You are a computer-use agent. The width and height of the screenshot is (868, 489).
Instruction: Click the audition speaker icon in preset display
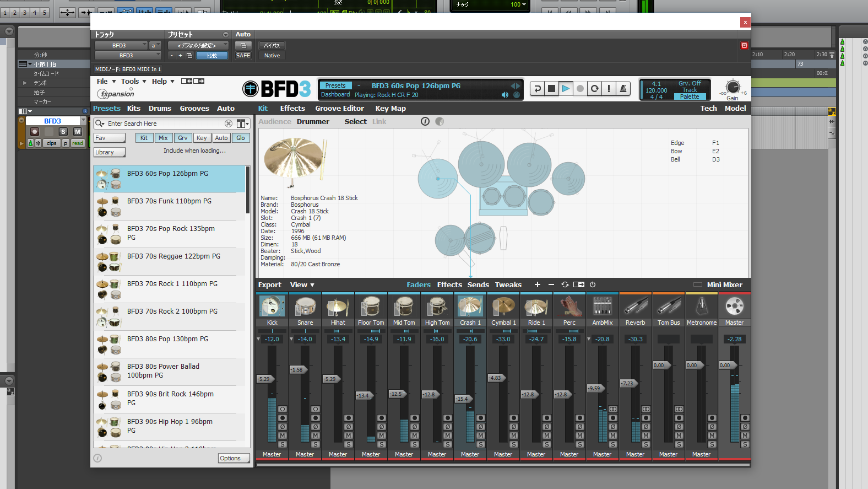(x=505, y=95)
